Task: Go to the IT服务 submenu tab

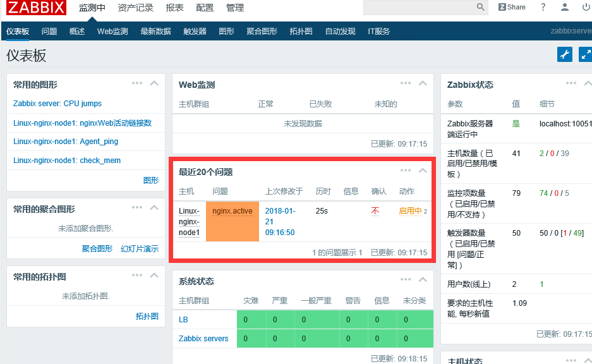Action: pyautogui.click(x=378, y=32)
